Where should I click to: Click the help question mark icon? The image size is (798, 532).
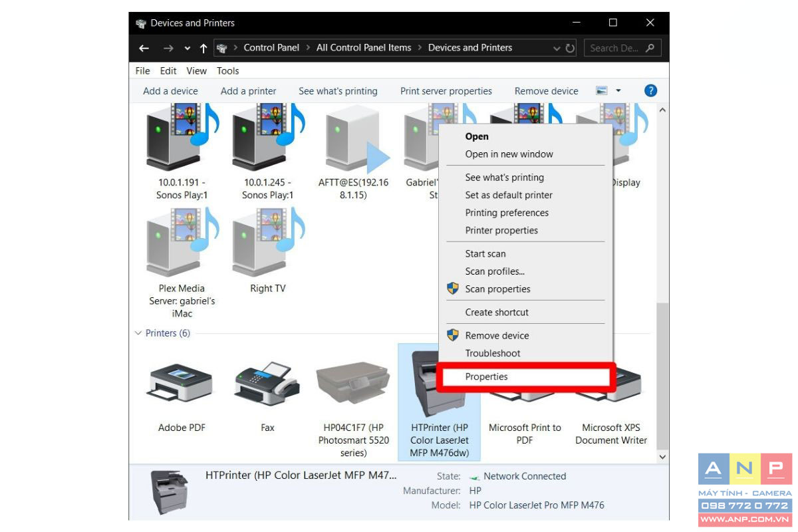651,91
